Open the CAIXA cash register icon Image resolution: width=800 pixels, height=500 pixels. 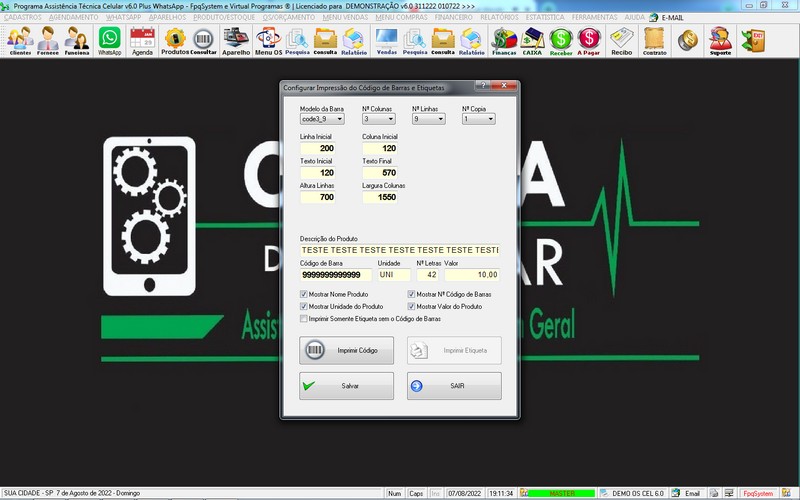[533, 40]
